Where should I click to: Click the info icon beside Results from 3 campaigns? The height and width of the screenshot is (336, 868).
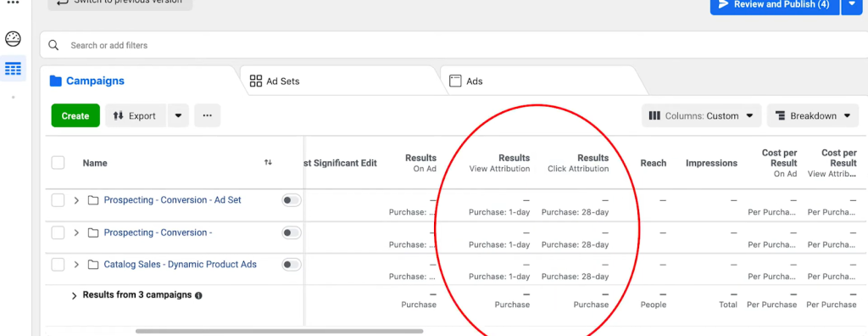(198, 295)
